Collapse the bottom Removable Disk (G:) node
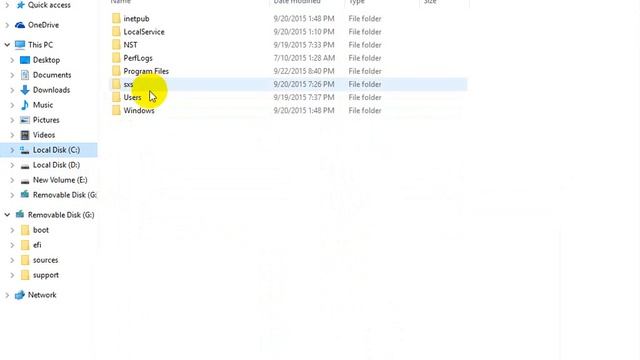The width and height of the screenshot is (640, 360). click(x=7, y=215)
